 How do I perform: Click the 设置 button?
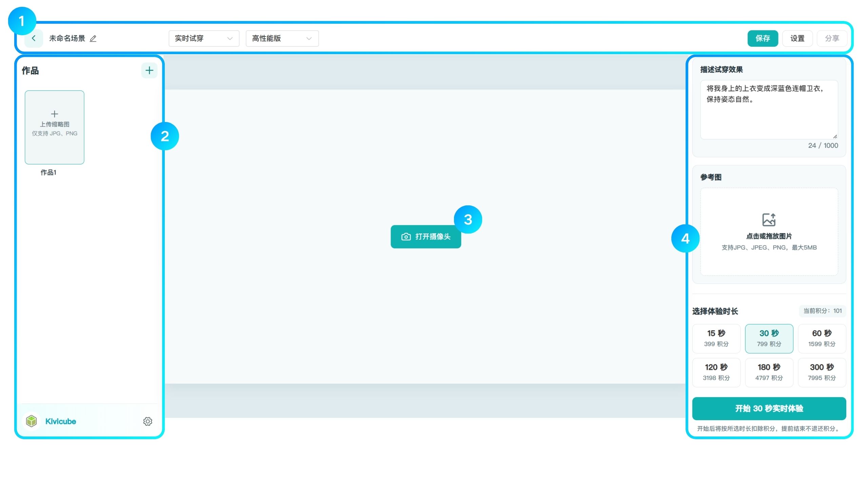click(x=797, y=38)
